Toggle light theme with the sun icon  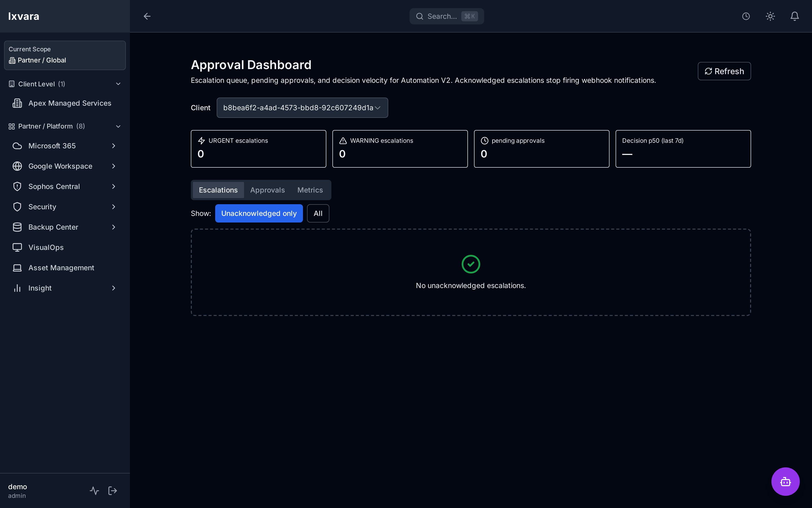[770, 16]
